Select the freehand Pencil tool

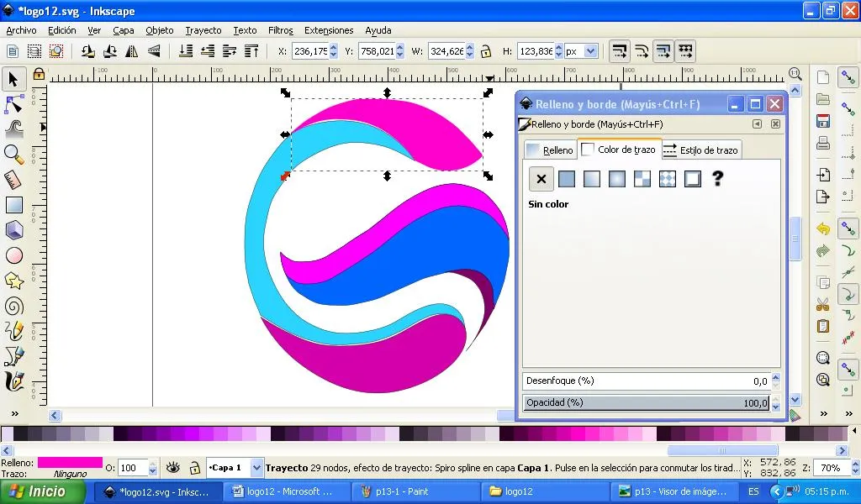[13, 331]
